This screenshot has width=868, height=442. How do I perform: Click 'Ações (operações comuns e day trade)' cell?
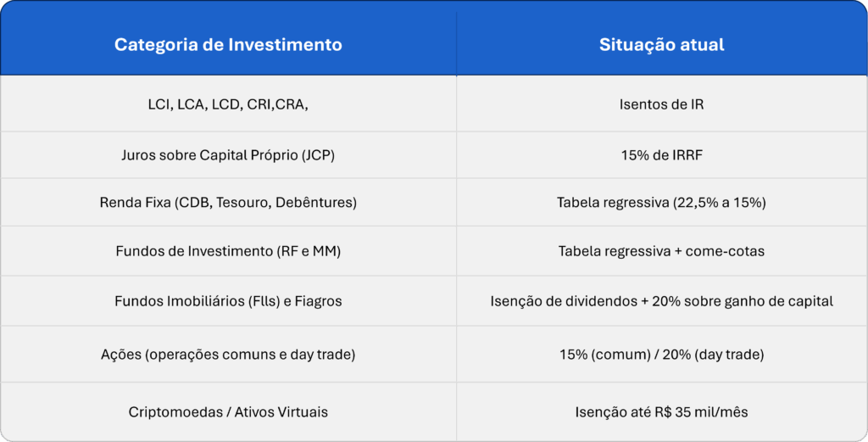pyautogui.click(x=228, y=354)
